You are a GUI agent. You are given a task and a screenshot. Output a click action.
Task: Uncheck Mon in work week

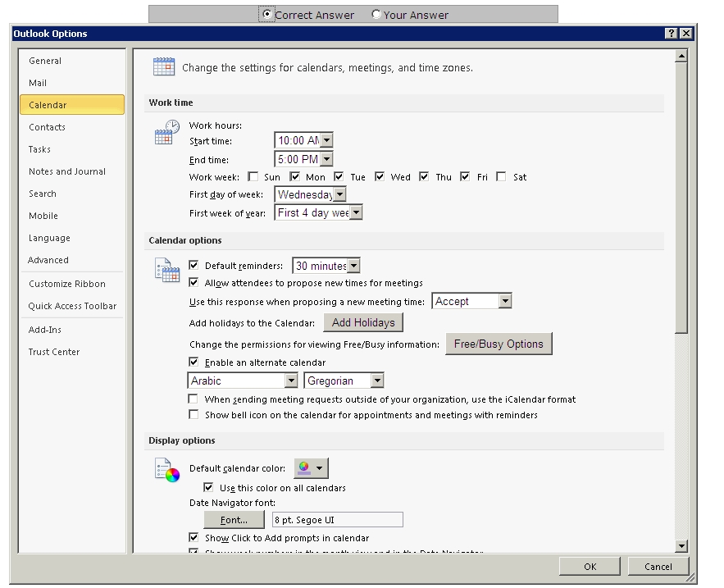click(294, 176)
